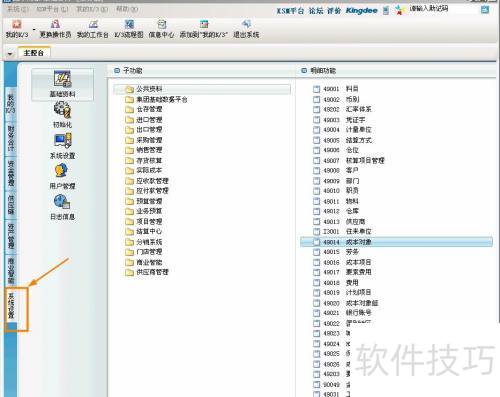Select 科目 in the detail function list

336,89
